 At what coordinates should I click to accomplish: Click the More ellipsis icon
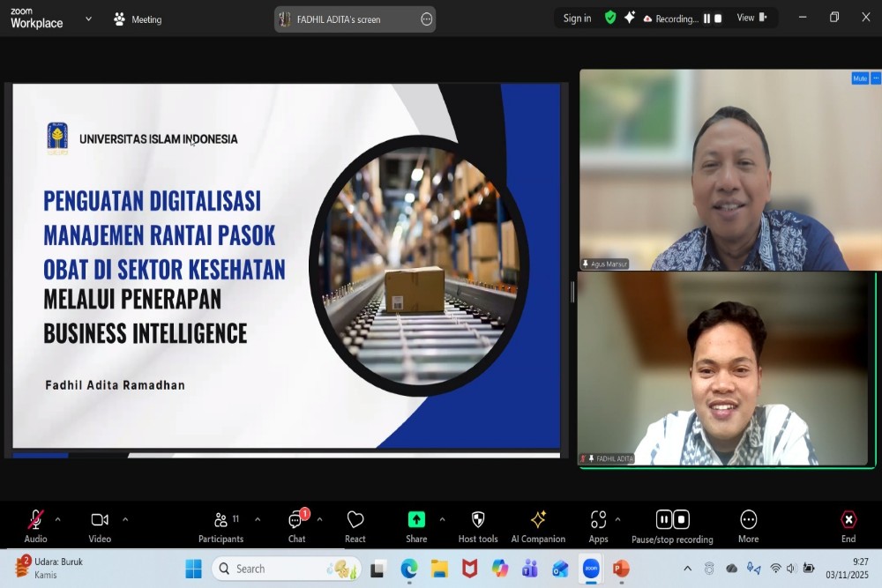748,519
